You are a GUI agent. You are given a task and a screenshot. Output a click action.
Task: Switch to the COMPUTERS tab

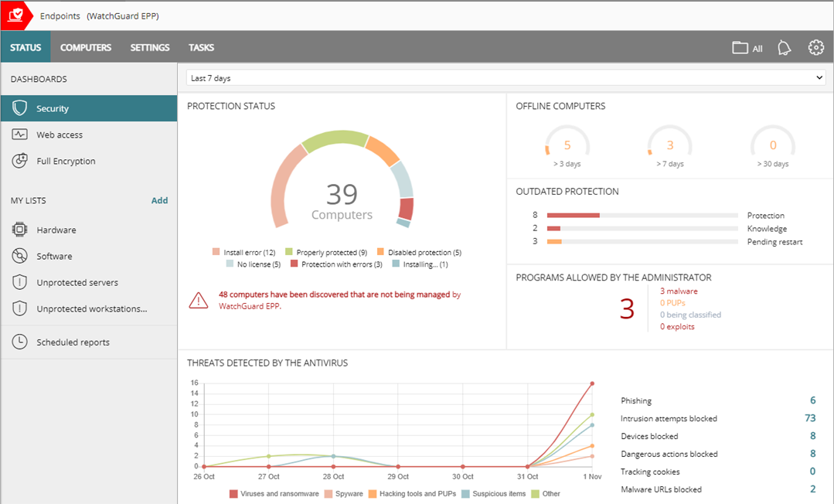pyautogui.click(x=86, y=47)
